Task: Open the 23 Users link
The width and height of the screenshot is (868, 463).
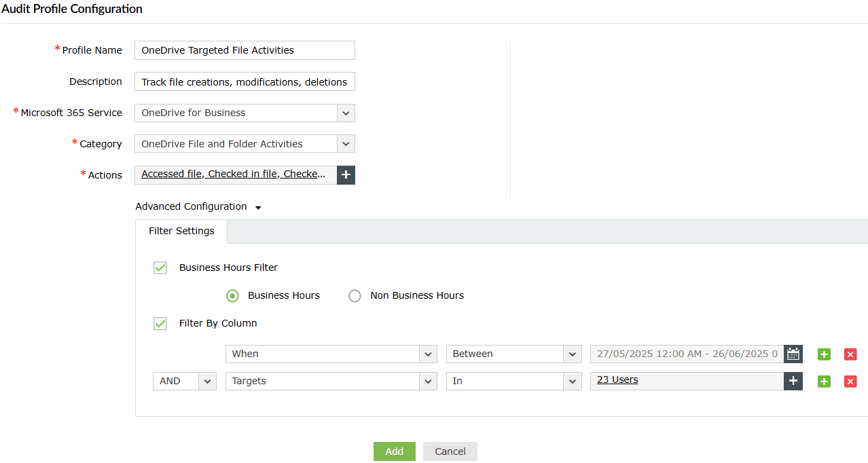Action: coord(617,380)
